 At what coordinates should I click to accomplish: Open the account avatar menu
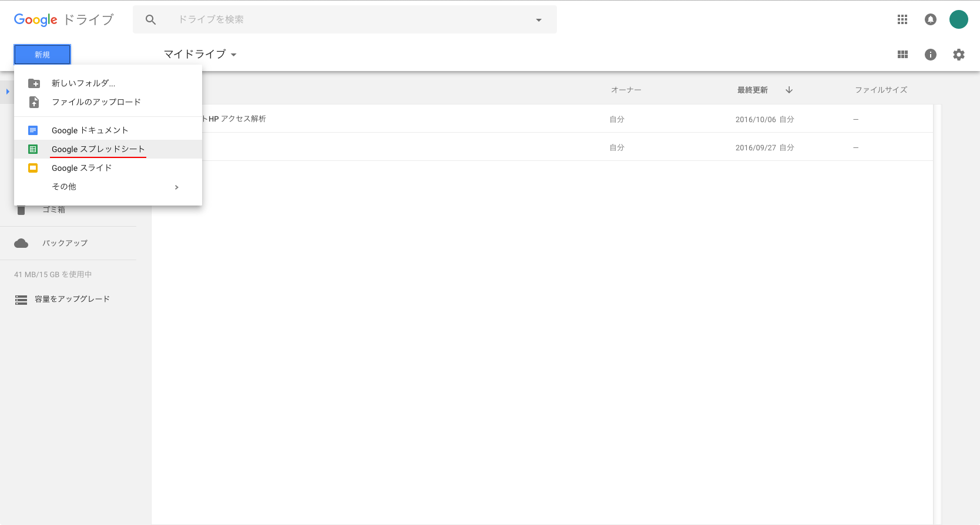pyautogui.click(x=959, y=19)
